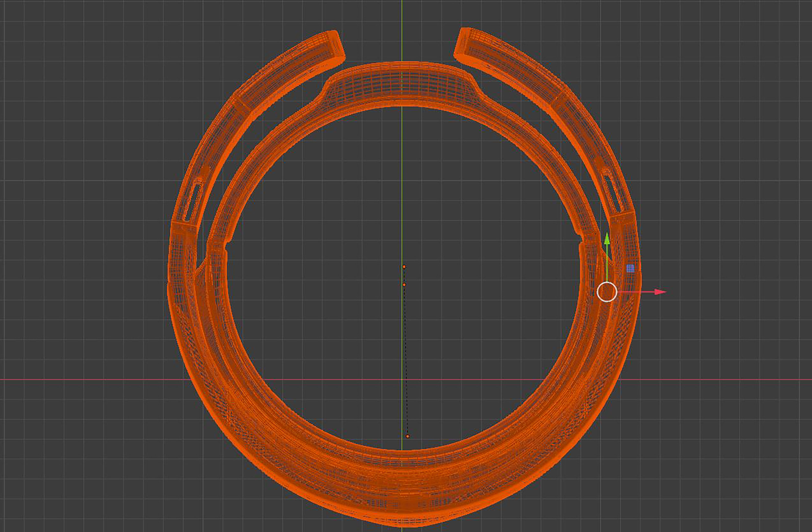The height and width of the screenshot is (532, 812).
Task: Click the white circle at gizmo center
Action: (607, 292)
